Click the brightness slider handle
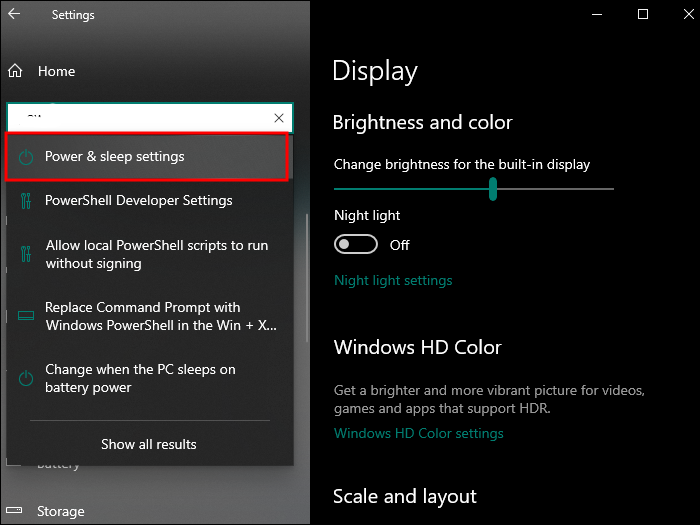Screen dimensions: 700x525 point(493,189)
